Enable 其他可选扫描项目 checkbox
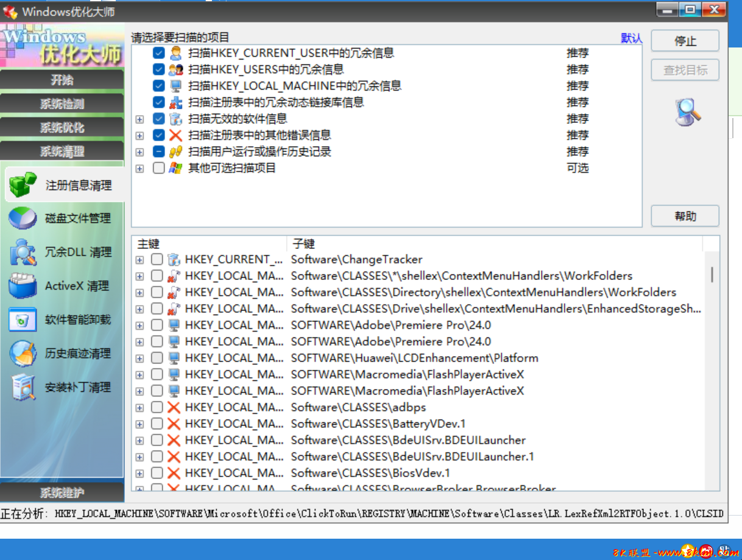The height and width of the screenshot is (560, 742). pos(159,168)
